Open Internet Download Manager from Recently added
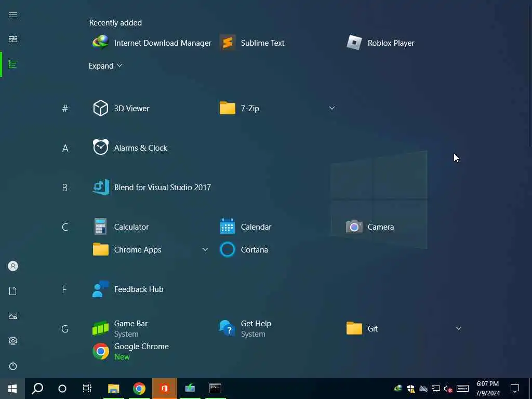Screen dimensions: 532x399 152,43
